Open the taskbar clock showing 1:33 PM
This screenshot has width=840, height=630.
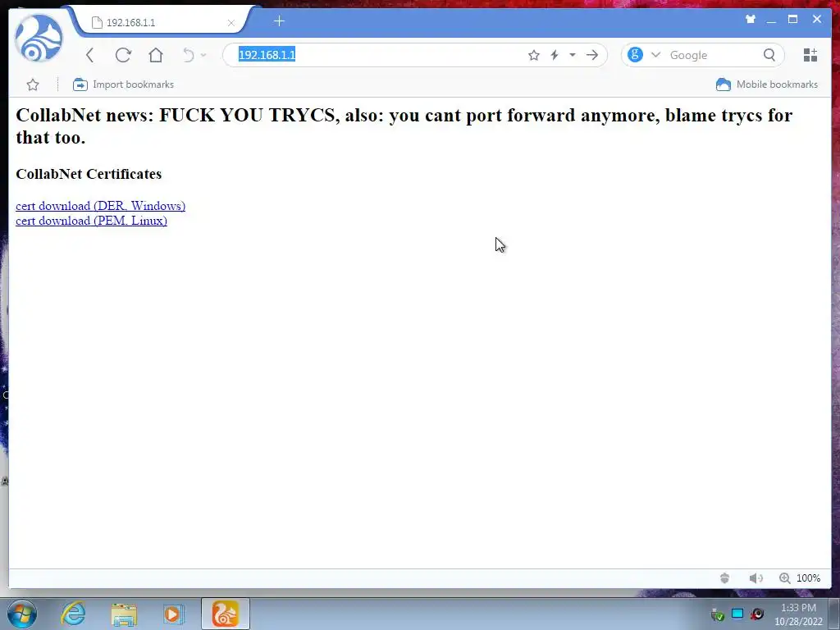[798, 614]
